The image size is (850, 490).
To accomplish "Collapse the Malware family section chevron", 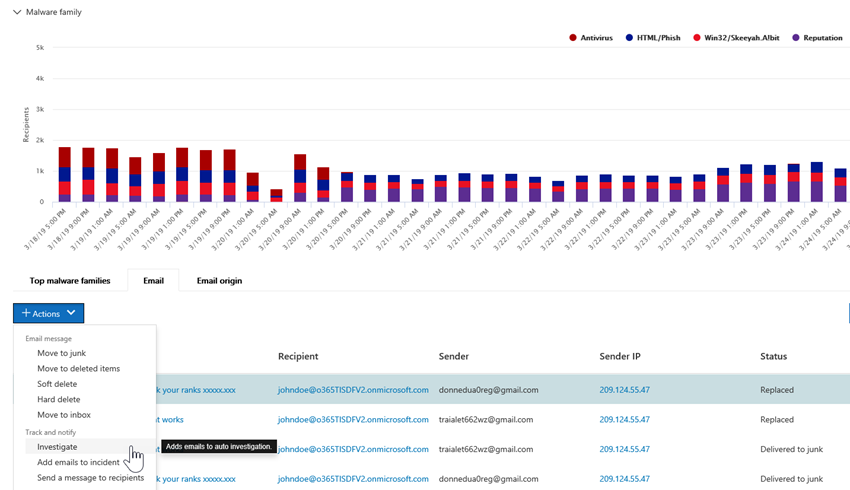I will (x=17, y=12).
